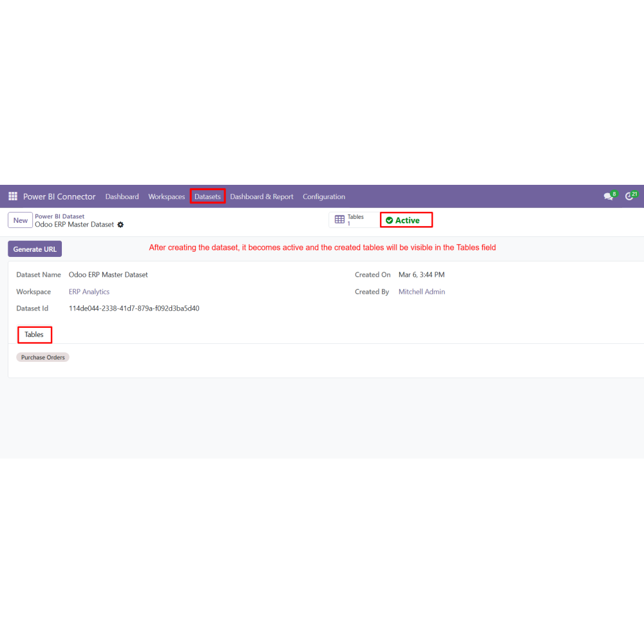Viewport: 644px width, 644px height.
Task: Click the Generate URL button
Action: point(35,249)
